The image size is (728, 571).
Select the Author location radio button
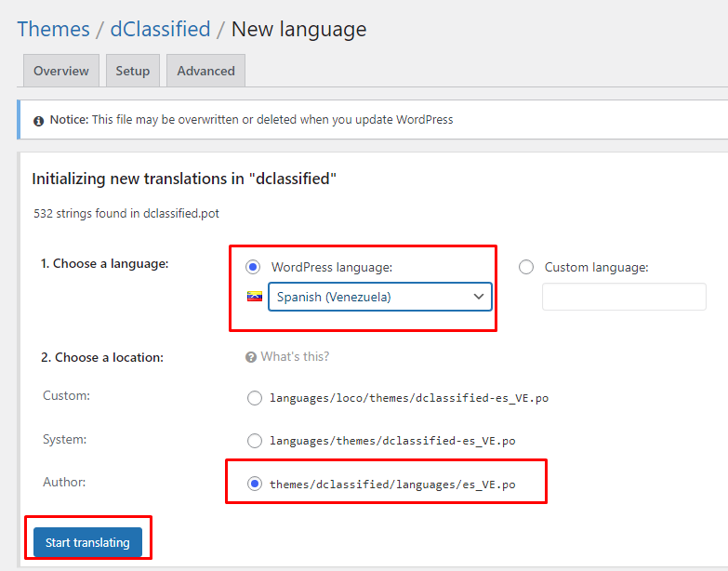255,484
